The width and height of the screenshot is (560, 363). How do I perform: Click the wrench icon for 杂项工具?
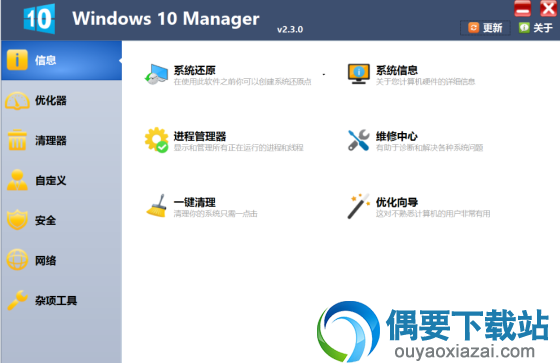click(17, 299)
